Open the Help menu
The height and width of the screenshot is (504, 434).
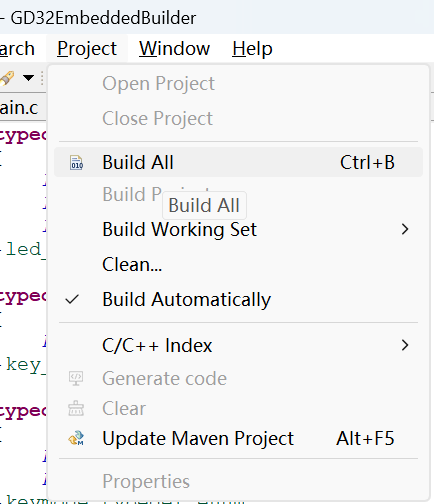[252, 49]
